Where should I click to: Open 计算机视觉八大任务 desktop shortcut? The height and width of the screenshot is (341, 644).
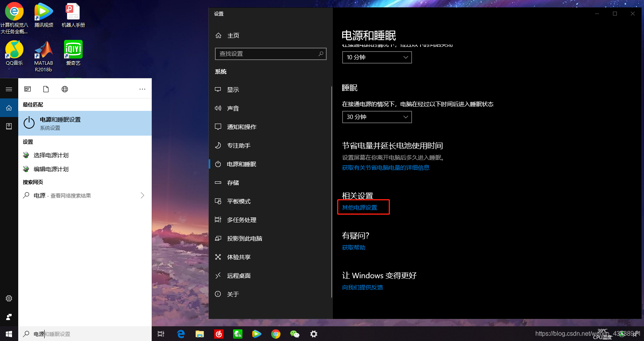(14, 18)
